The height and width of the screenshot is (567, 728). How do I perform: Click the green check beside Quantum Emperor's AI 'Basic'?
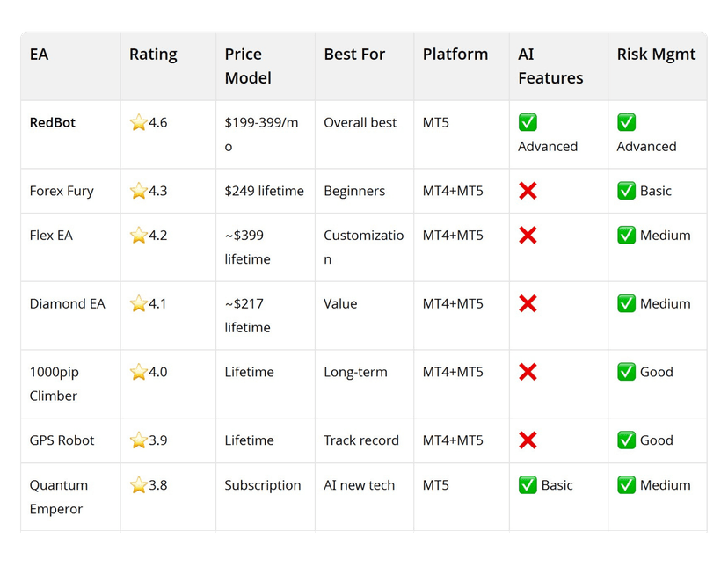pos(528,485)
